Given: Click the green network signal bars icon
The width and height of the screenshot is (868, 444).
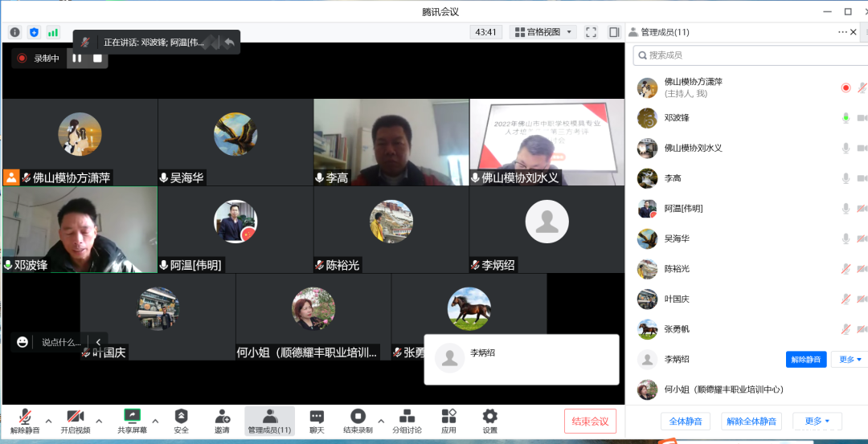Looking at the screenshot, I should pos(53,32).
